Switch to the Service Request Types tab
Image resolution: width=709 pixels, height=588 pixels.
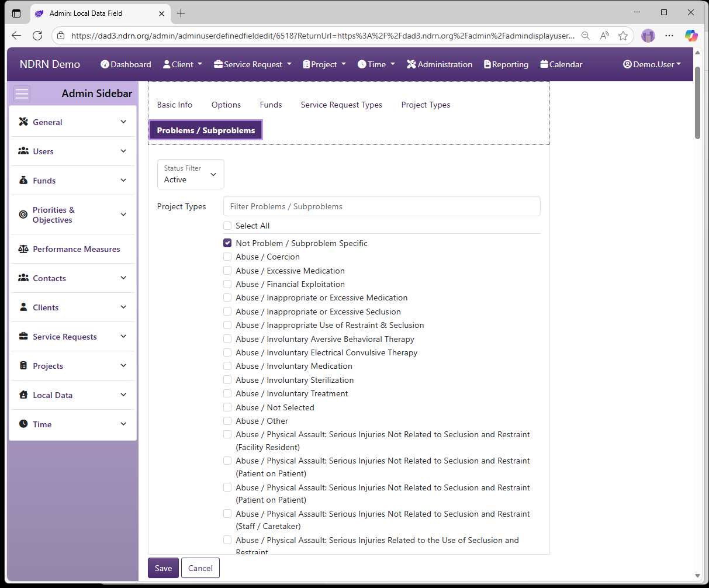(x=341, y=105)
